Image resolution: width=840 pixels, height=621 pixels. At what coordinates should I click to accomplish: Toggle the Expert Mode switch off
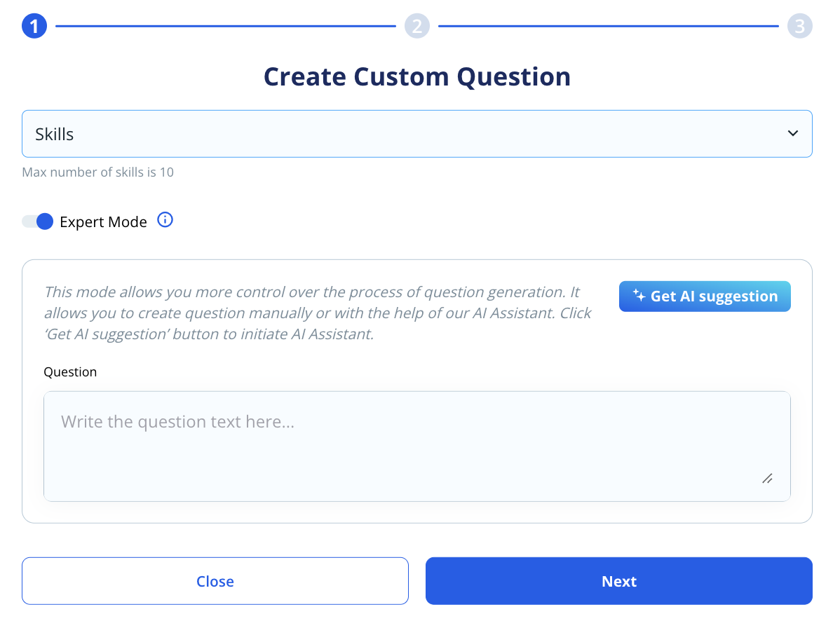37,221
